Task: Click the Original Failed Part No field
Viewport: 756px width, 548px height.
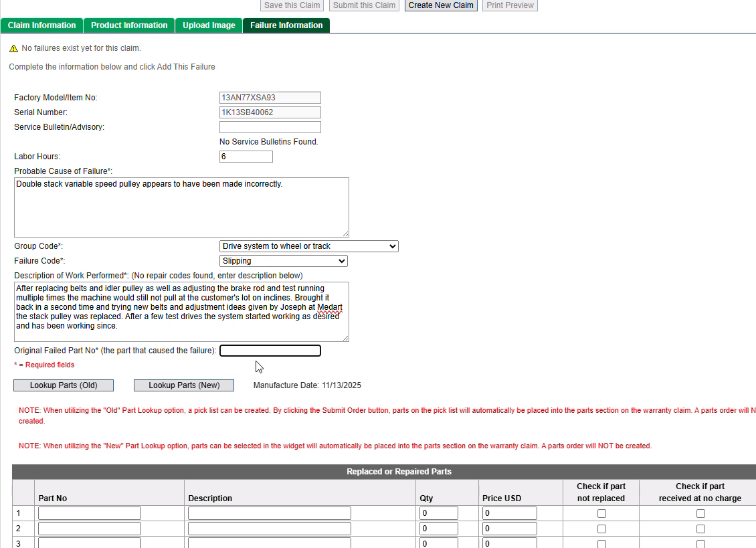Action: pyautogui.click(x=270, y=351)
